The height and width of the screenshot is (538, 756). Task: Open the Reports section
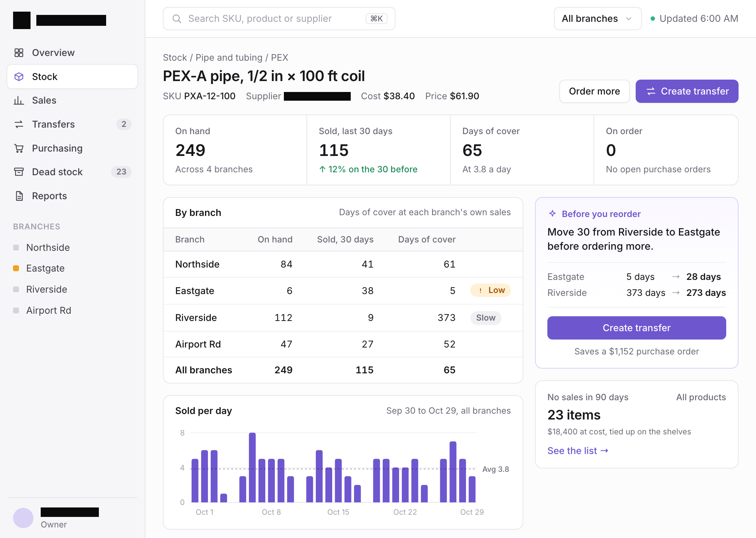[x=72, y=196]
